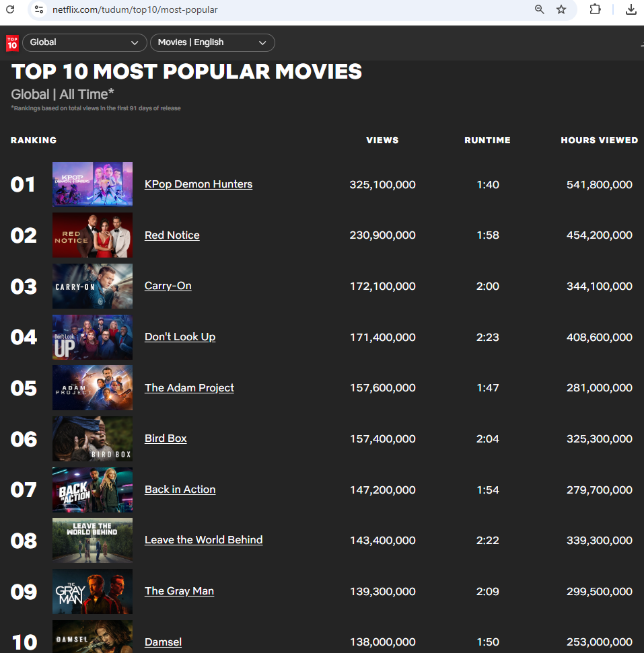This screenshot has height=653, width=644.
Task: Click runtime value 2:23
Action: (488, 337)
